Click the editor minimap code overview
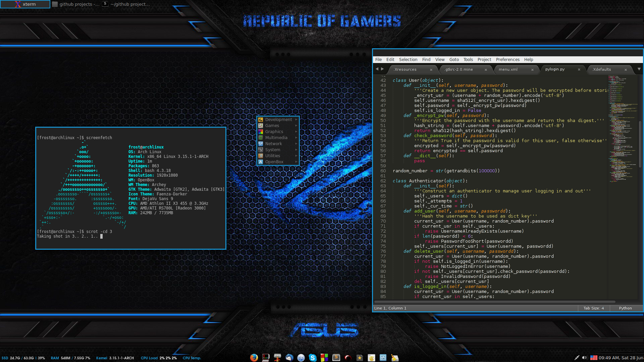This screenshot has height=362, width=644. (x=622, y=129)
